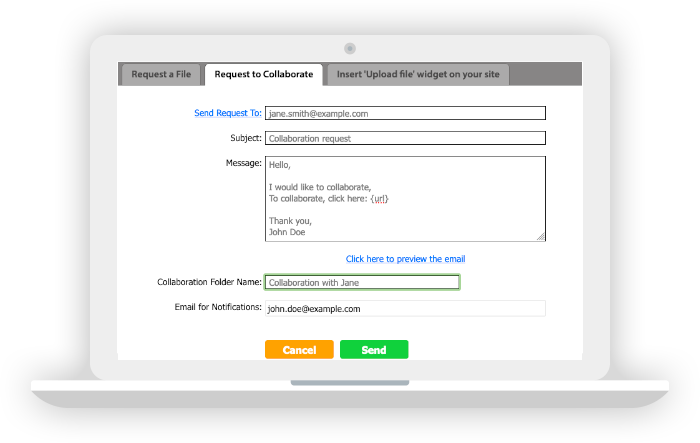Click the '{url}' placeholder in message
The height and width of the screenshot is (443, 700).
coord(379,199)
